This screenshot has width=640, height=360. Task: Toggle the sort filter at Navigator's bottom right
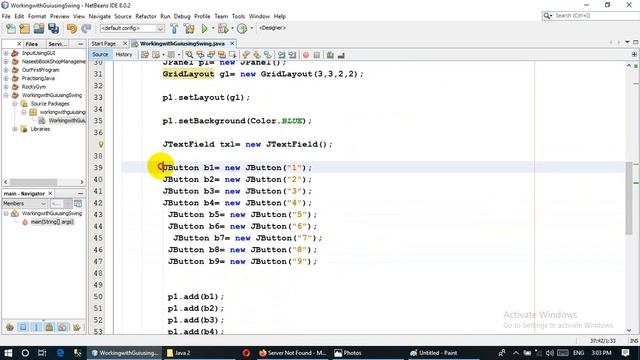tap(76, 327)
